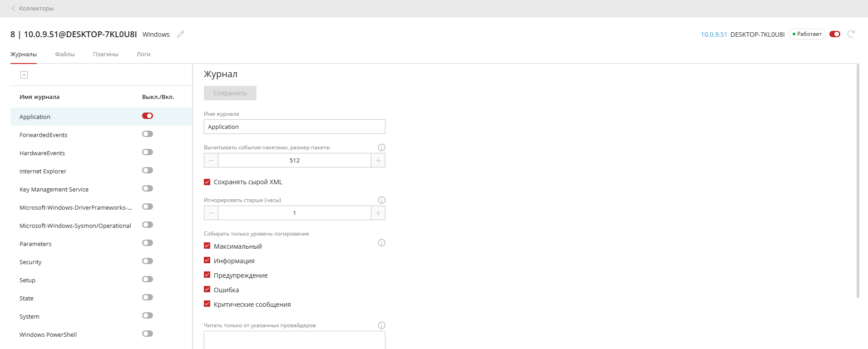Switch to Журналы tab
The width and height of the screenshot is (868, 349).
click(x=24, y=54)
